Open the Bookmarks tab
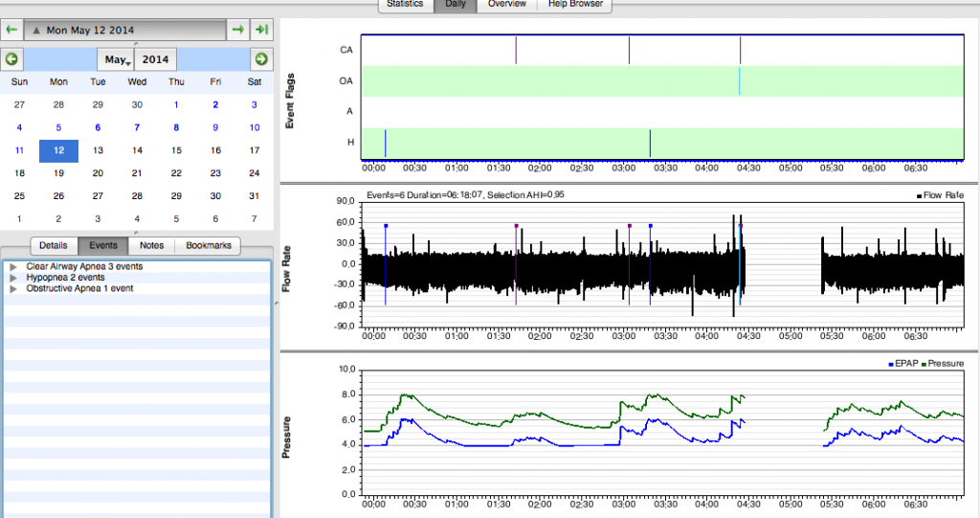Screen dimensions: 980x518 click(208, 245)
